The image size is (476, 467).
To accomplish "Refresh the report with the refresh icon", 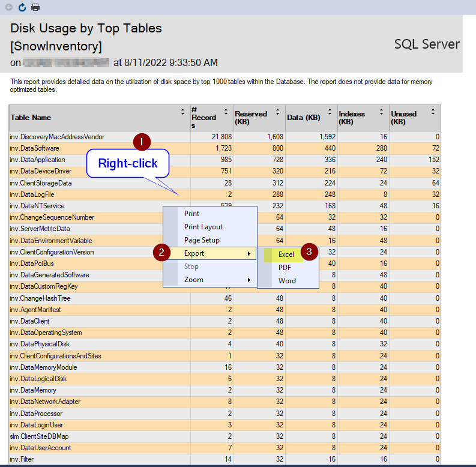I will [x=22, y=7].
